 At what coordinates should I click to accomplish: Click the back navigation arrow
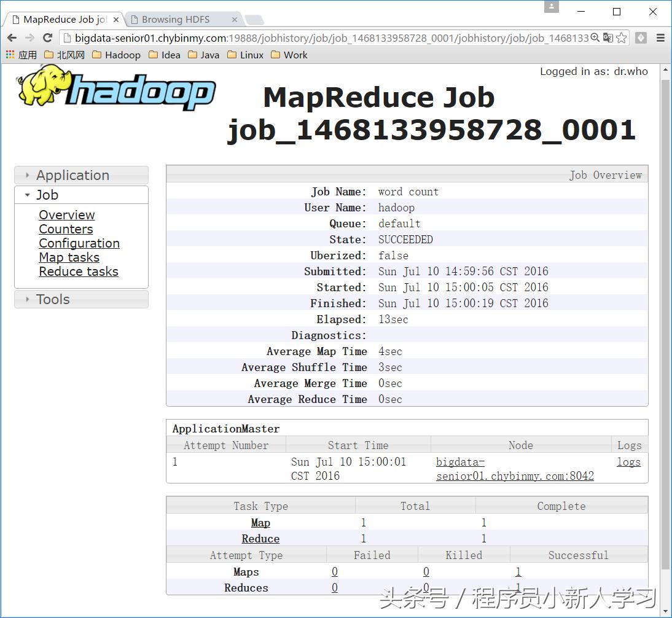[x=12, y=37]
